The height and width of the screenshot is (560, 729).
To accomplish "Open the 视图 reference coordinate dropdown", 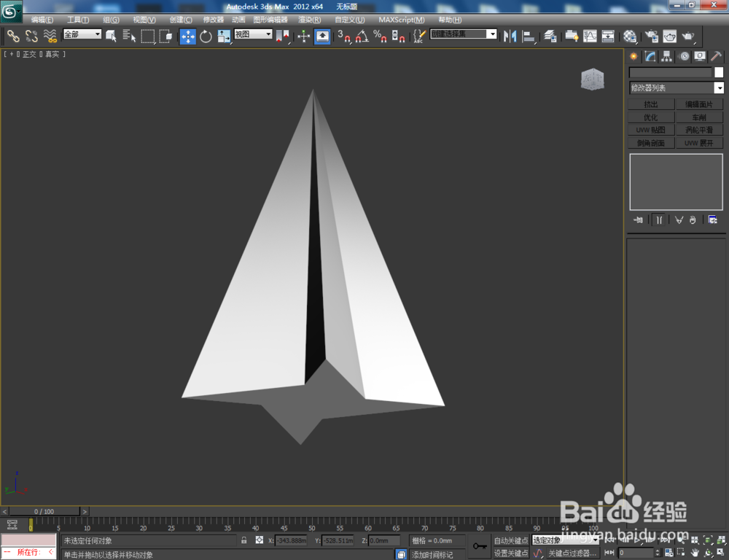I will pos(253,34).
